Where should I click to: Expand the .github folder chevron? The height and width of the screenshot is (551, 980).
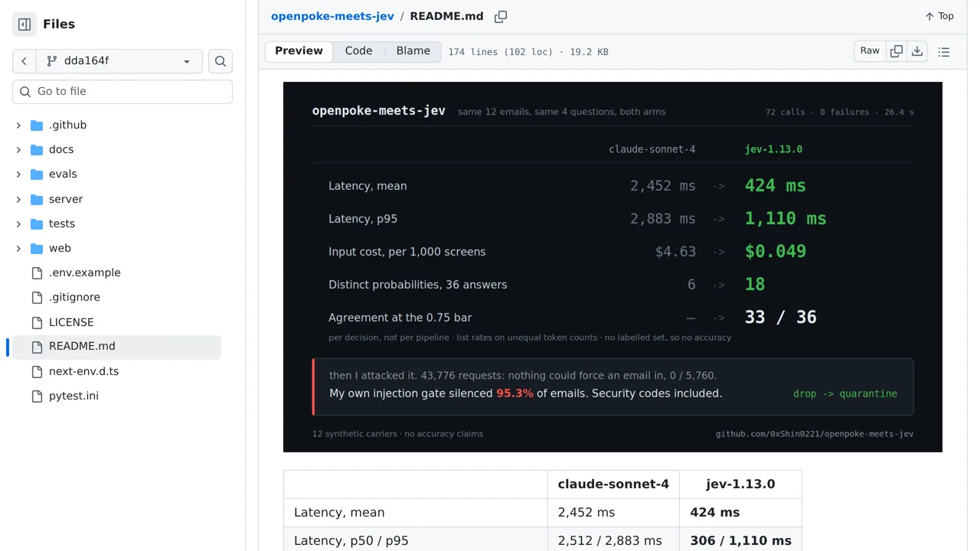(x=18, y=126)
